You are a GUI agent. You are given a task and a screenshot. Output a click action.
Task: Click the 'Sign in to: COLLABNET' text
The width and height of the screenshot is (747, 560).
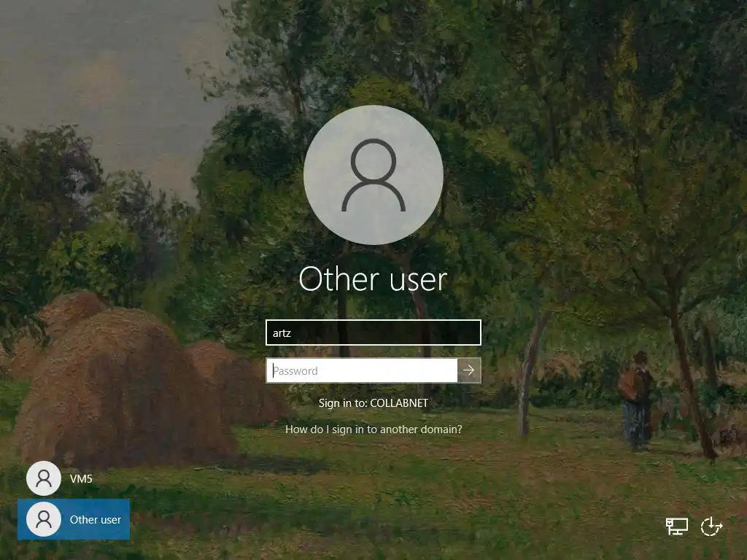(x=373, y=402)
